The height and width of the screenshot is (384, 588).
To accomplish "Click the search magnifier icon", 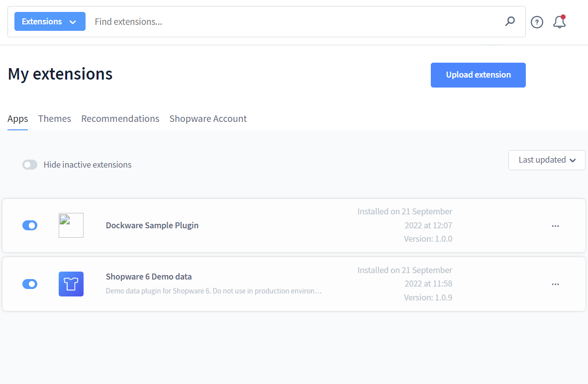I will 510,21.
